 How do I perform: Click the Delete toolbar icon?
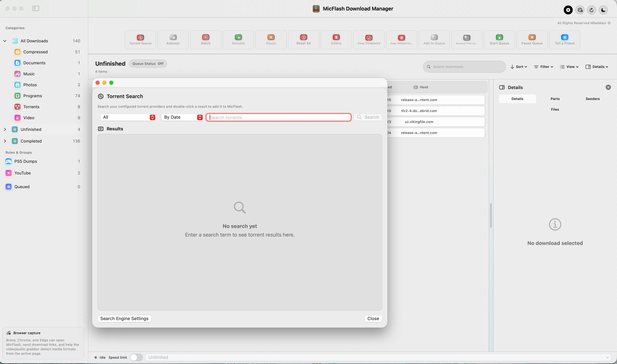[x=336, y=40]
